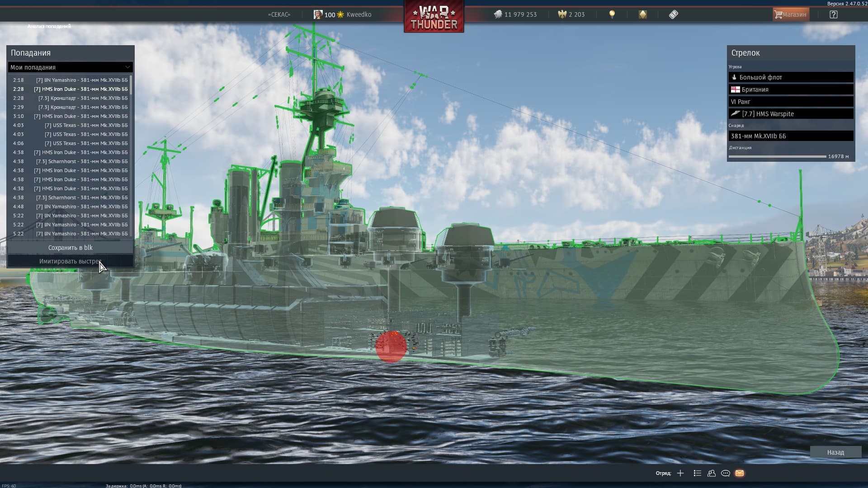Open the friends contacts icon

712,473
